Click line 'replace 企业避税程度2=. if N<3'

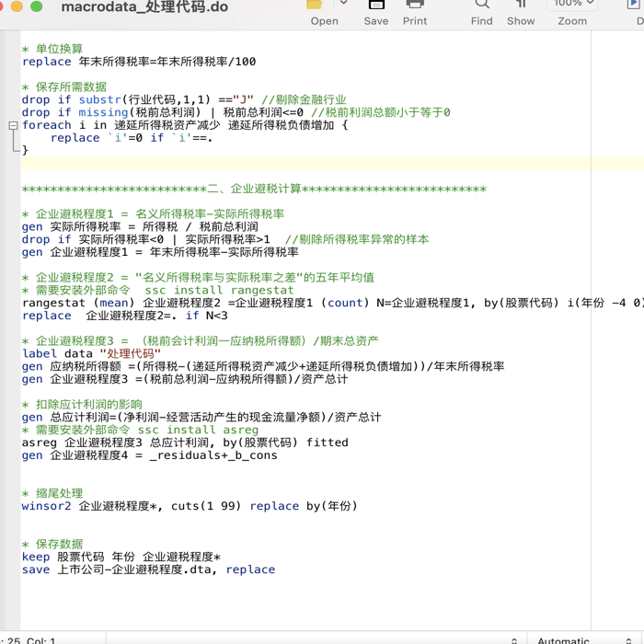[x=125, y=316]
